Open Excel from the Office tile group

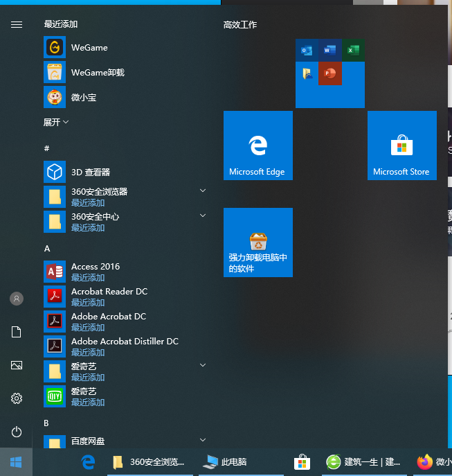[354, 50]
